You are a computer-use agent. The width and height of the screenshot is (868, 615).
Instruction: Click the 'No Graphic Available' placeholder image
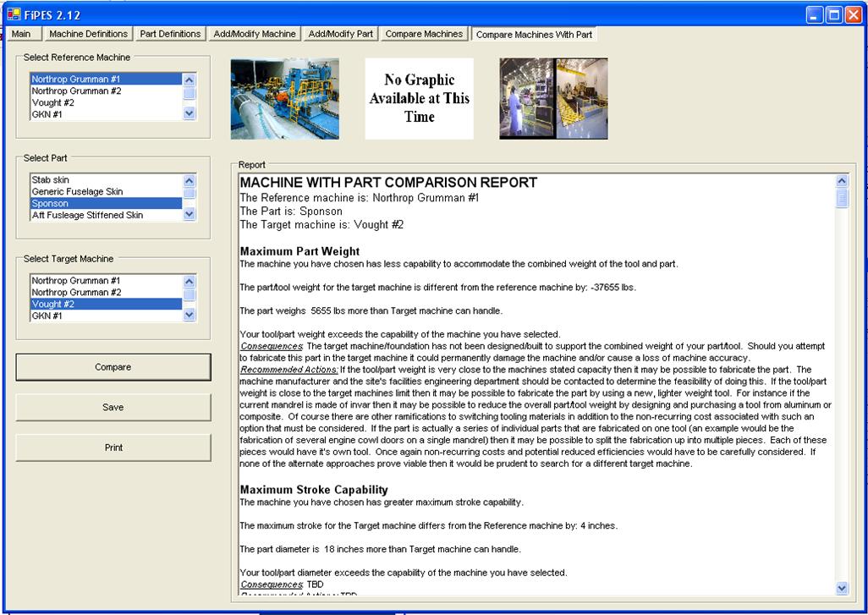pyautogui.click(x=419, y=98)
